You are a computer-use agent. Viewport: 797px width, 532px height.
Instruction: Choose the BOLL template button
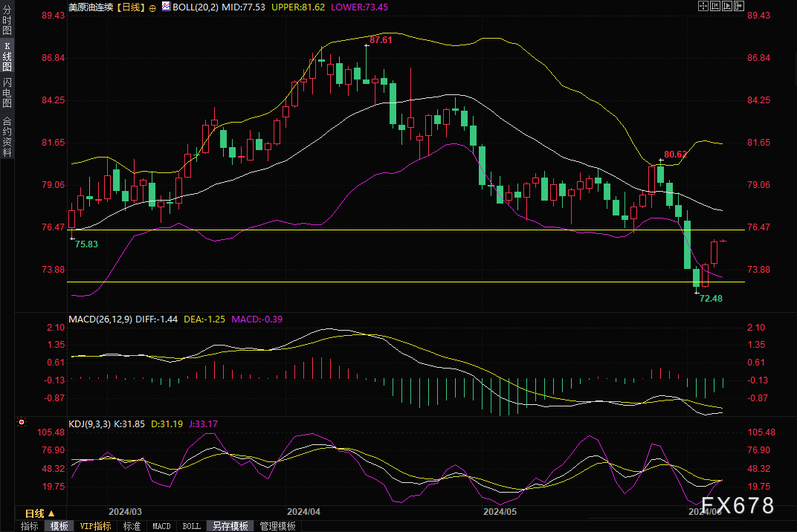(x=191, y=526)
